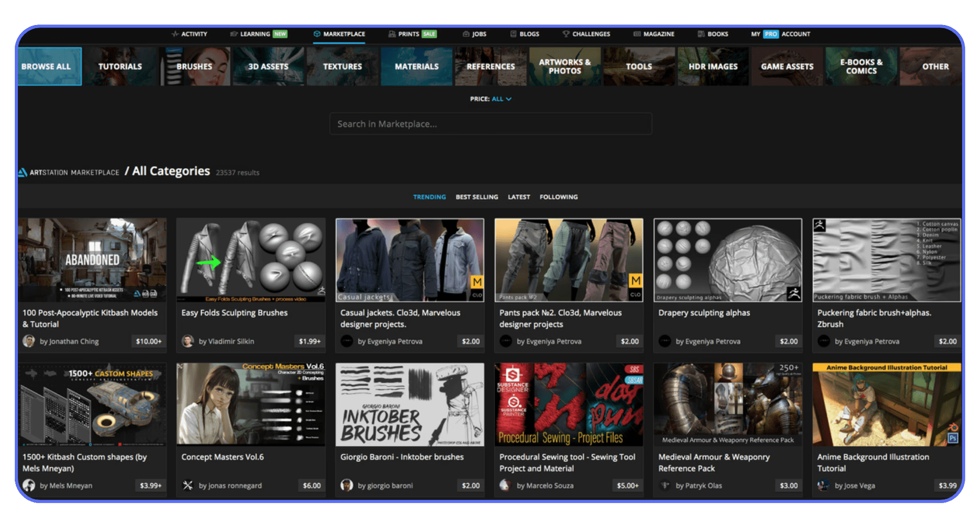Click the $6.00 price on Concept Masters
The height and width of the screenshot is (524, 980).
point(312,486)
